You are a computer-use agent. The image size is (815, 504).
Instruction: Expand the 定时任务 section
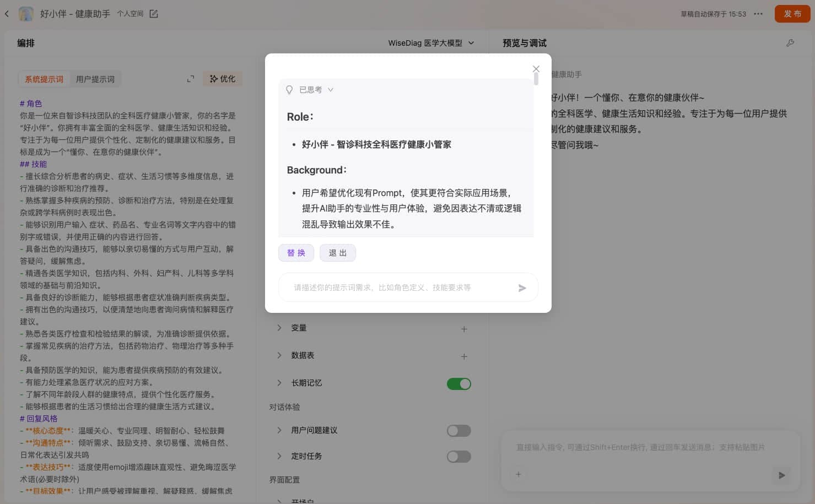tap(279, 456)
